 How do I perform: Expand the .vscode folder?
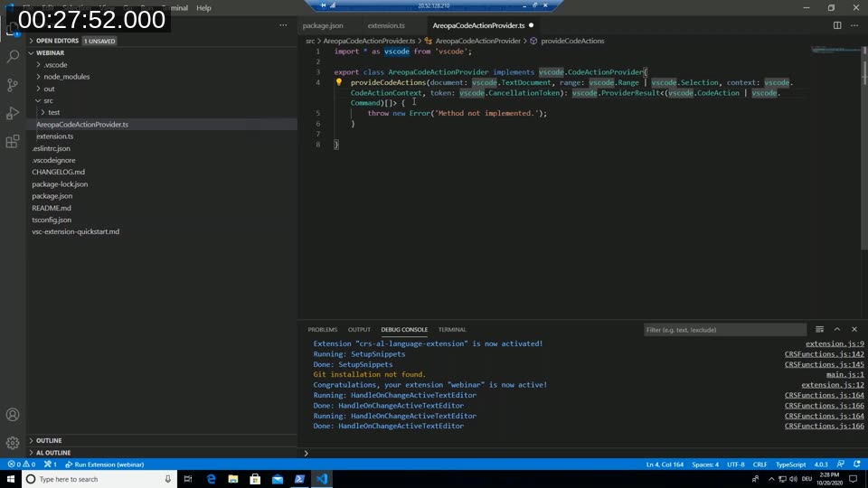coord(55,65)
